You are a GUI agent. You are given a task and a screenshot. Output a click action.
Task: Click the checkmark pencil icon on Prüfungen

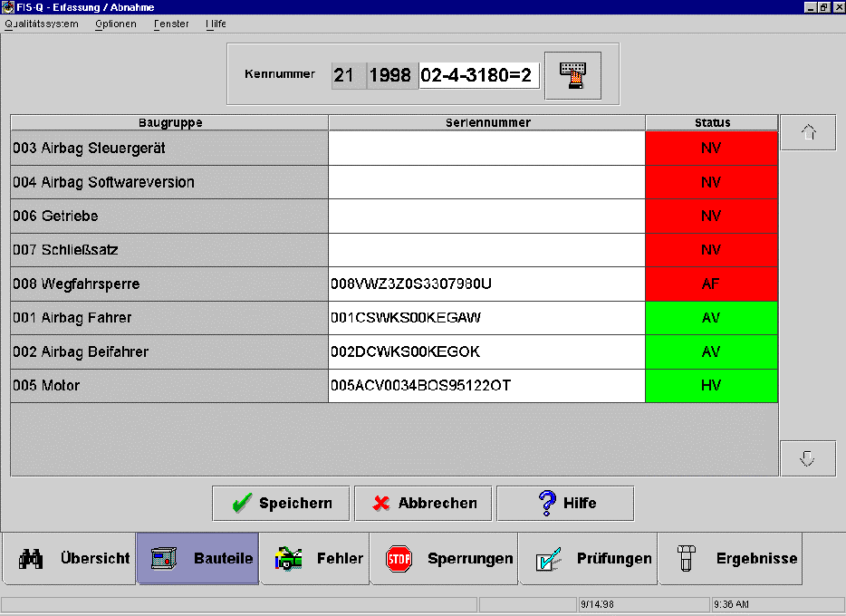(x=548, y=558)
